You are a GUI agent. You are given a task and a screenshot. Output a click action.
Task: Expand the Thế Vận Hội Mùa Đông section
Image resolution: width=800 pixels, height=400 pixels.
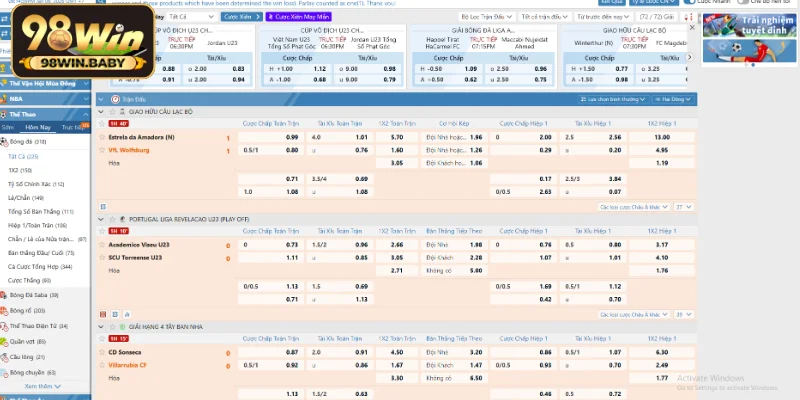pyautogui.click(x=45, y=84)
